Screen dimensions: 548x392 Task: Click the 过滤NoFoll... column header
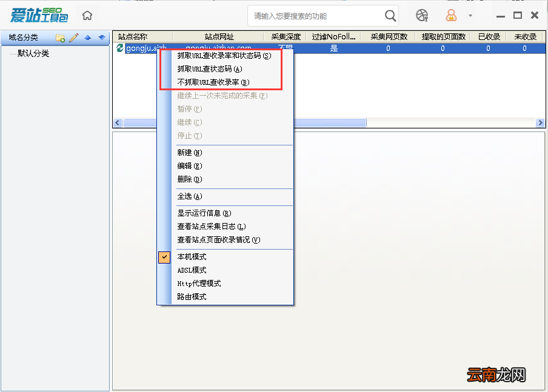pyautogui.click(x=334, y=37)
